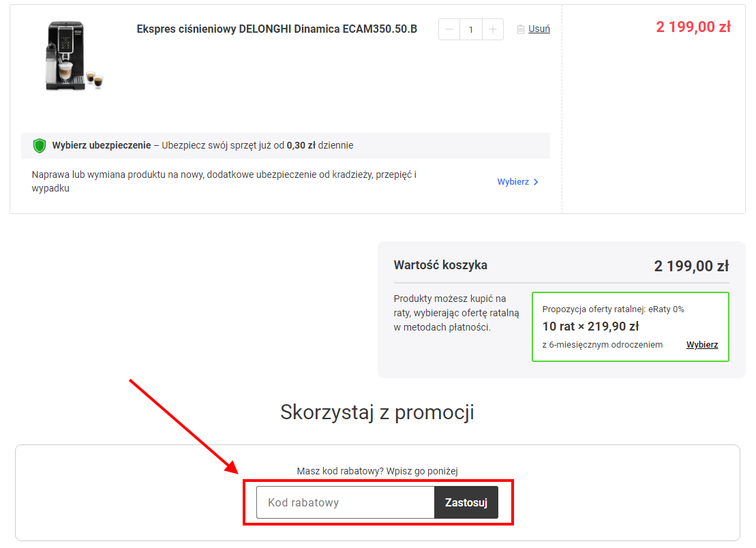Viewport: 756px width, 548px height.
Task: Click the Usuń remove link
Action: coord(539,29)
